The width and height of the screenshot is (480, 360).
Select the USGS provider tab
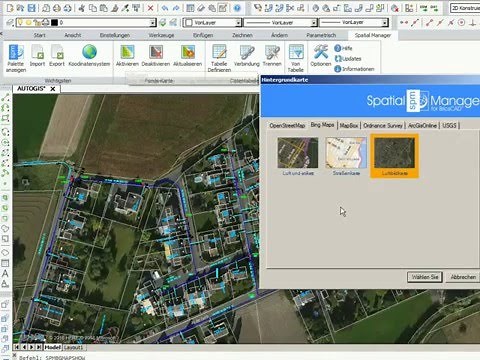(x=449, y=125)
